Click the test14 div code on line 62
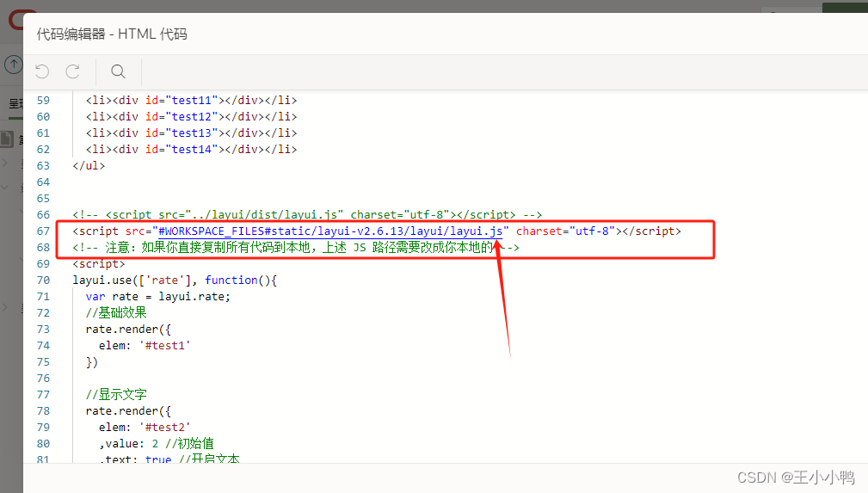Viewport: 868px width, 493px height. pos(191,150)
